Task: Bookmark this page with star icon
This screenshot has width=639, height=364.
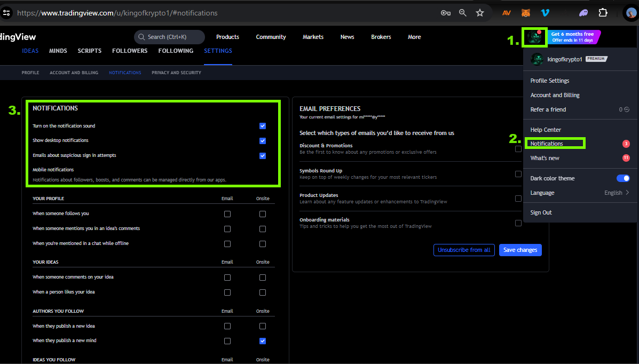Action: click(480, 13)
